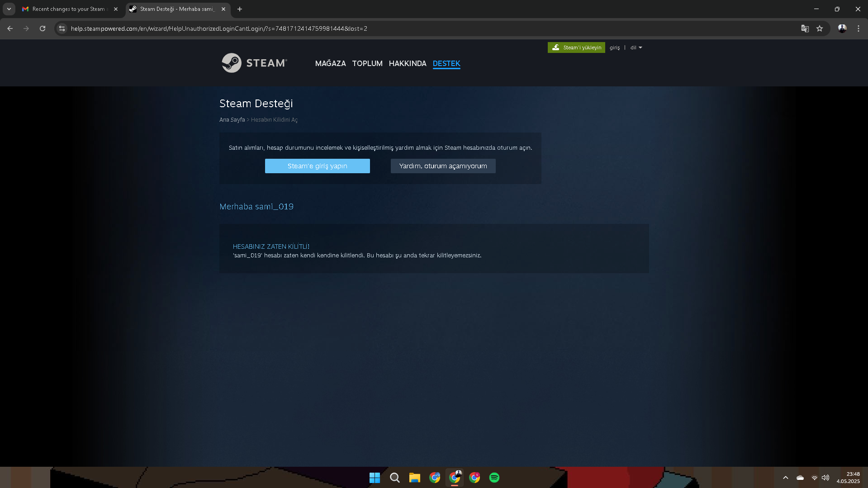Viewport: 868px width, 488px height.
Task: Click the green 'Steam'i yükleyin' button
Action: point(576,47)
